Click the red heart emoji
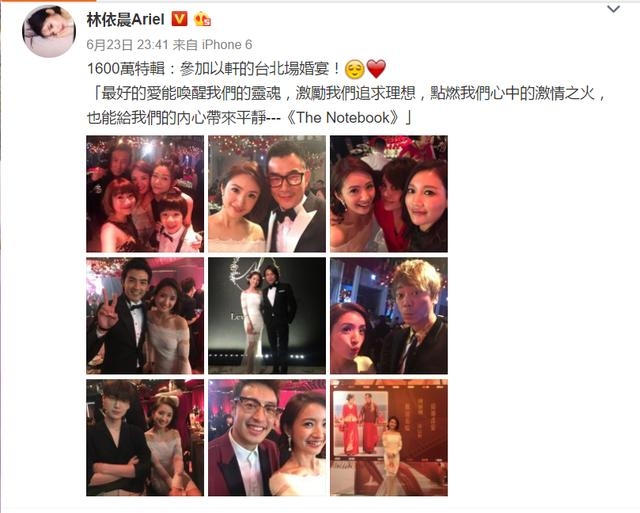Image resolution: width=640 pixels, height=513 pixels. [x=376, y=69]
